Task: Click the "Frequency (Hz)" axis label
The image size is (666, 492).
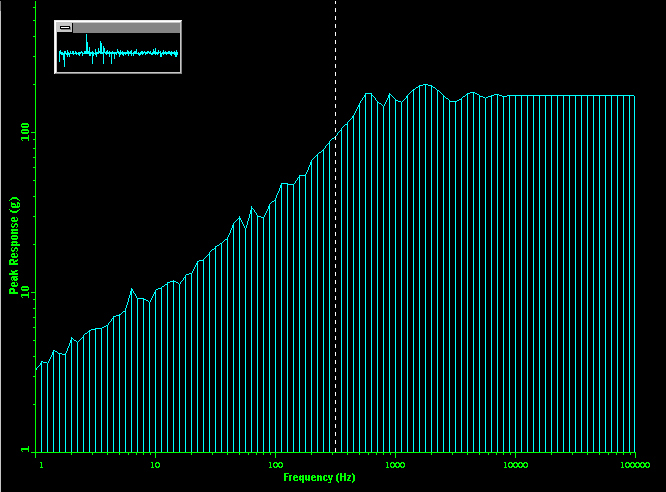Action: click(319, 478)
